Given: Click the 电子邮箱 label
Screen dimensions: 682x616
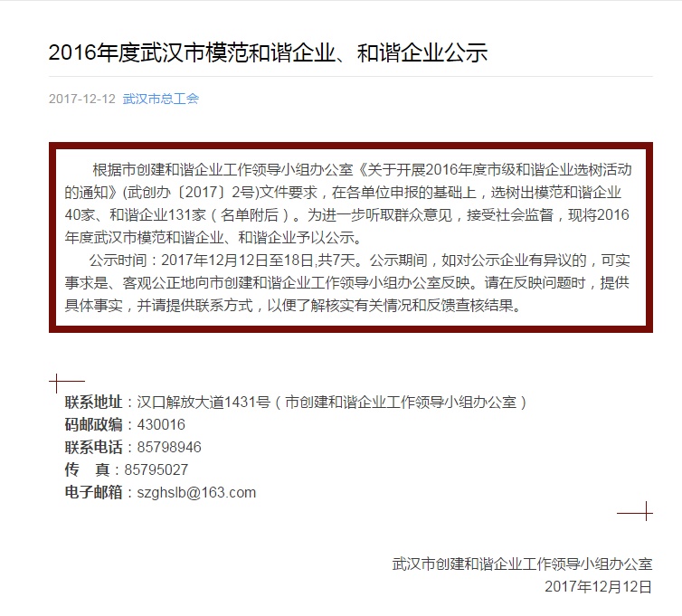Looking at the screenshot, I should tap(93, 492).
